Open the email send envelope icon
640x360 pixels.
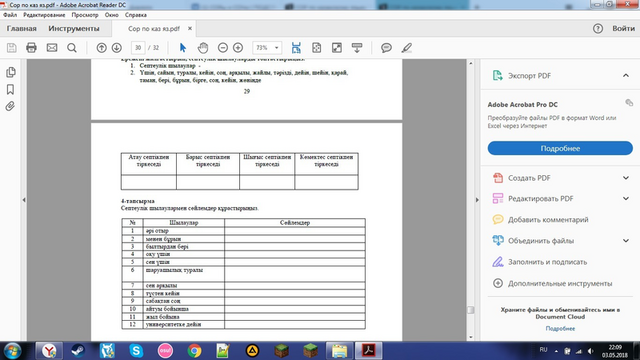point(52,48)
